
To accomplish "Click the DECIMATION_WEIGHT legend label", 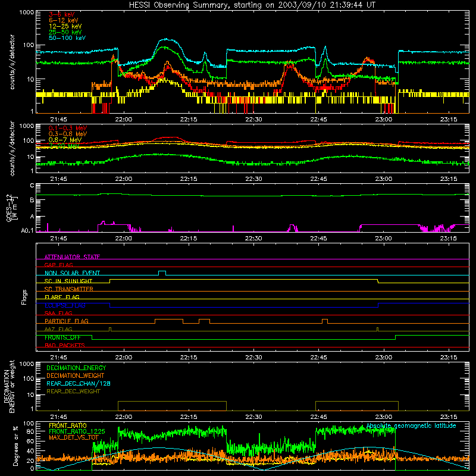I will point(76,376).
